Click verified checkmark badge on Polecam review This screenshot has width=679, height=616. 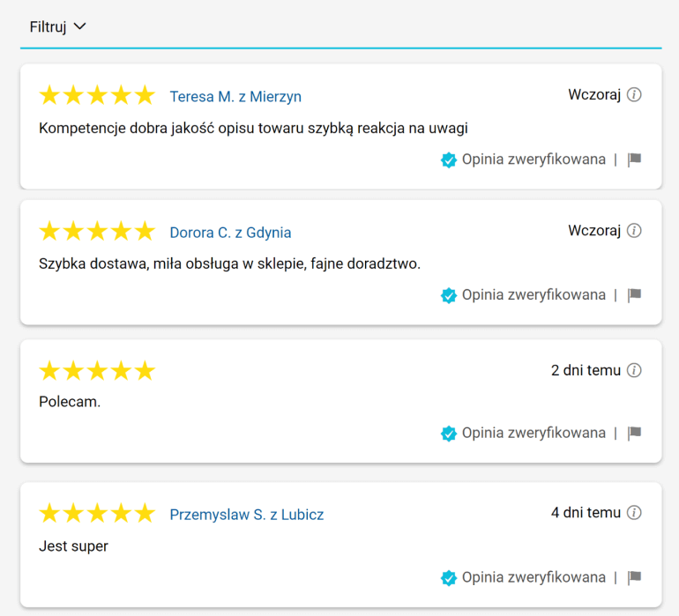[449, 433]
